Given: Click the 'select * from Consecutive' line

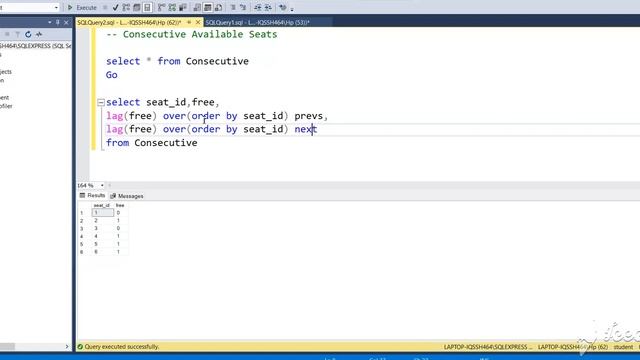Looking at the screenshot, I should (178, 61).
